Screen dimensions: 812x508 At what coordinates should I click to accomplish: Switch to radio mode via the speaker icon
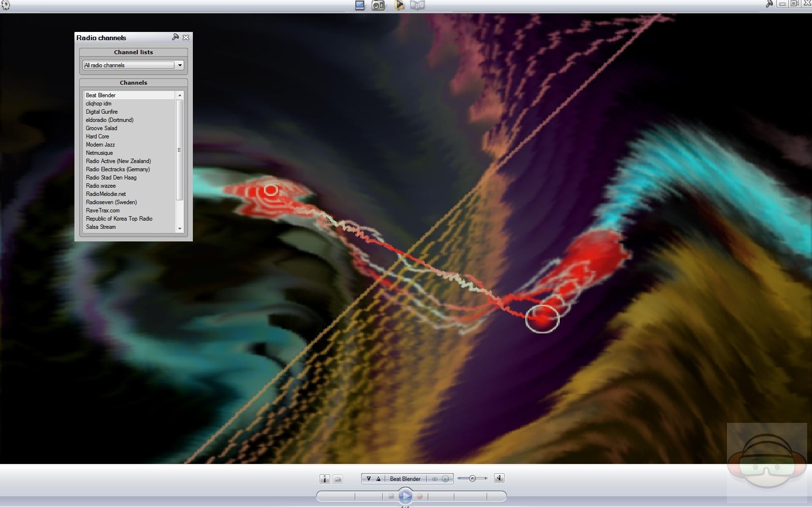point(378,5)
